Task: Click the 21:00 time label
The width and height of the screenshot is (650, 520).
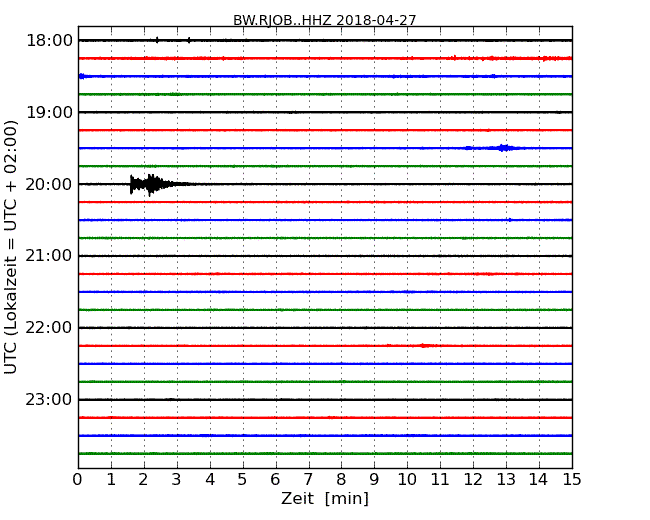Action: pyautogui.click(x=49, y=256)
